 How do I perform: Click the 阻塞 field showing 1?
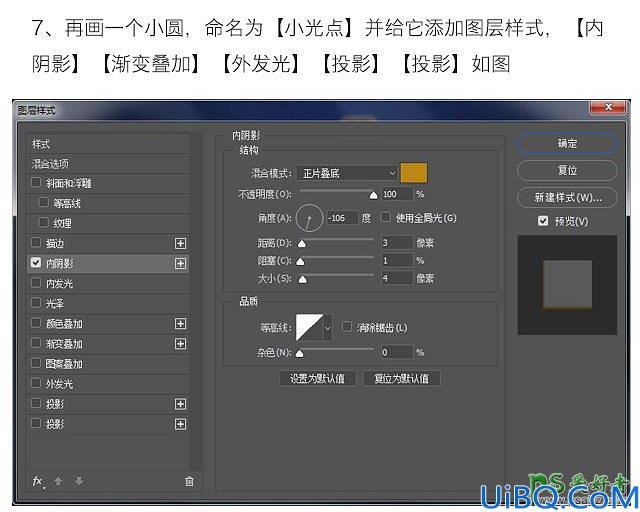397,260
